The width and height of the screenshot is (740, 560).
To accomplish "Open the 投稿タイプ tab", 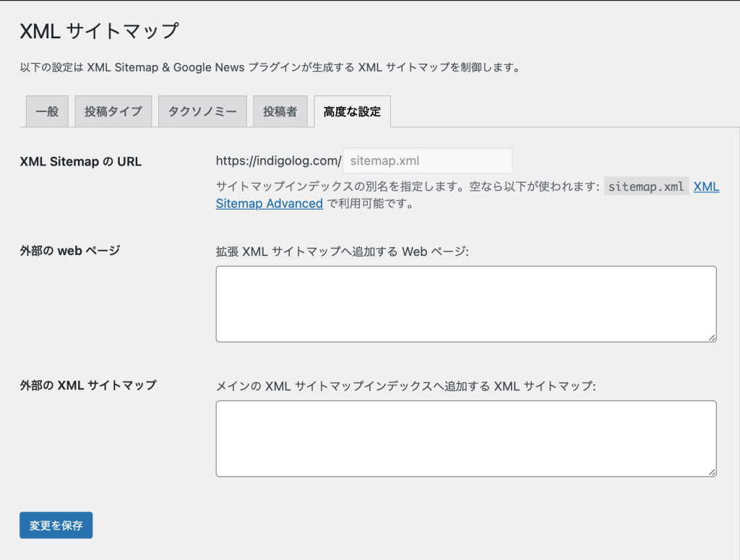I will [113, 111].
